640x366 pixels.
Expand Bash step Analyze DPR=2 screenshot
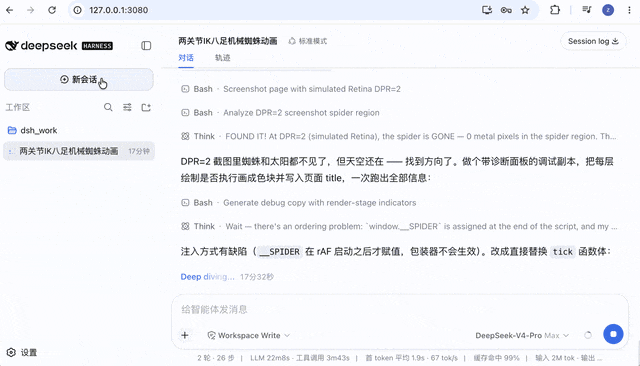280,113
